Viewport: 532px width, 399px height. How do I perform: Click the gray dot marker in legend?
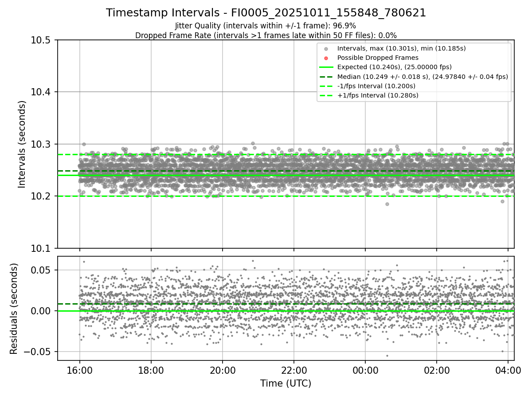[x=326, y=49]
